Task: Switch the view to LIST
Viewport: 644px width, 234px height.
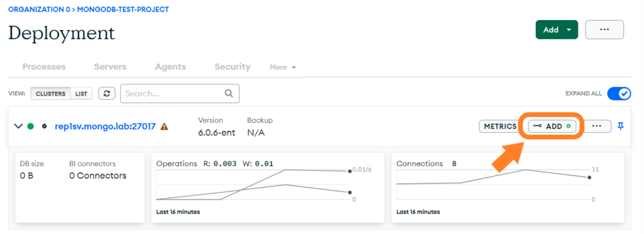Action: (x=81, y=94)
